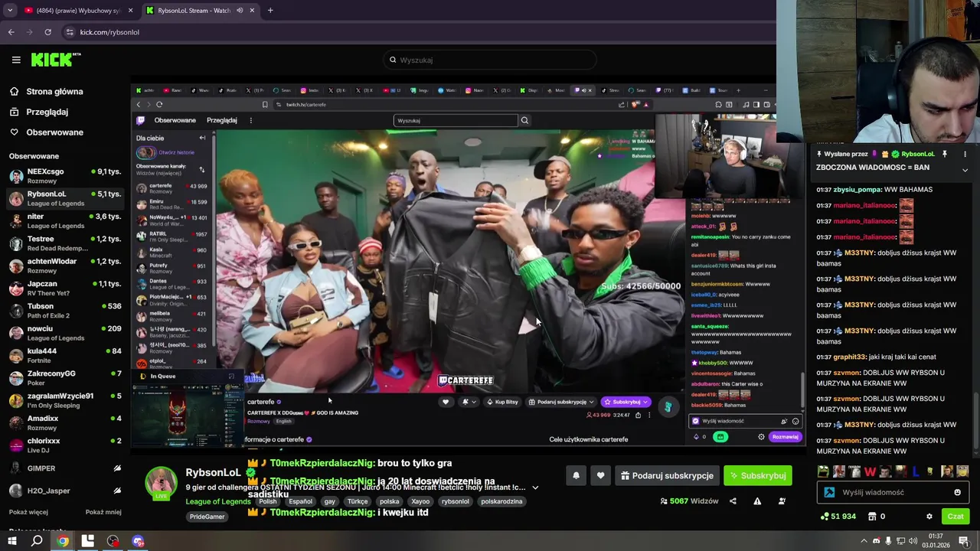The width and height of the screenshot is (980, 551).
Task: Pick the frog emote in quick bar
Action: pos(823,471)
